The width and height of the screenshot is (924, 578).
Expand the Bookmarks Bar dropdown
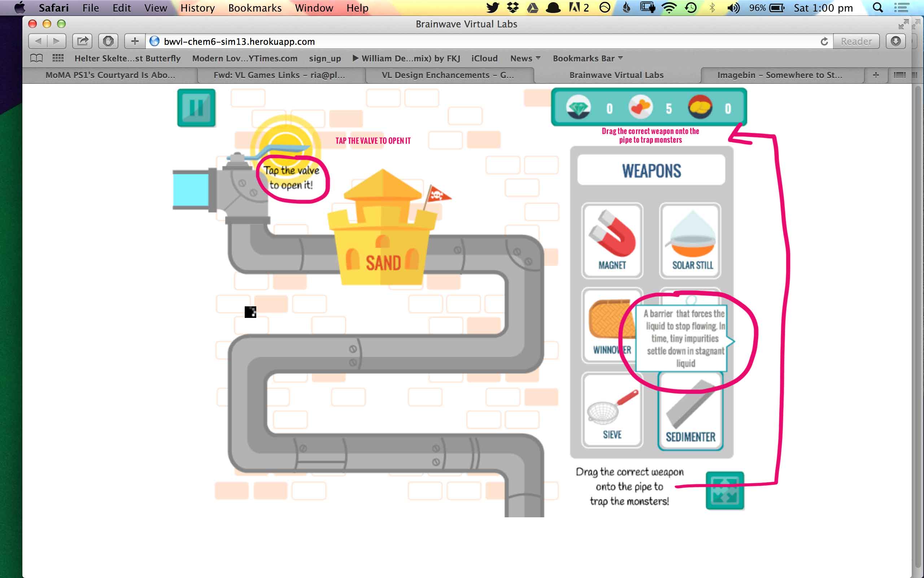tap(588, 59)
